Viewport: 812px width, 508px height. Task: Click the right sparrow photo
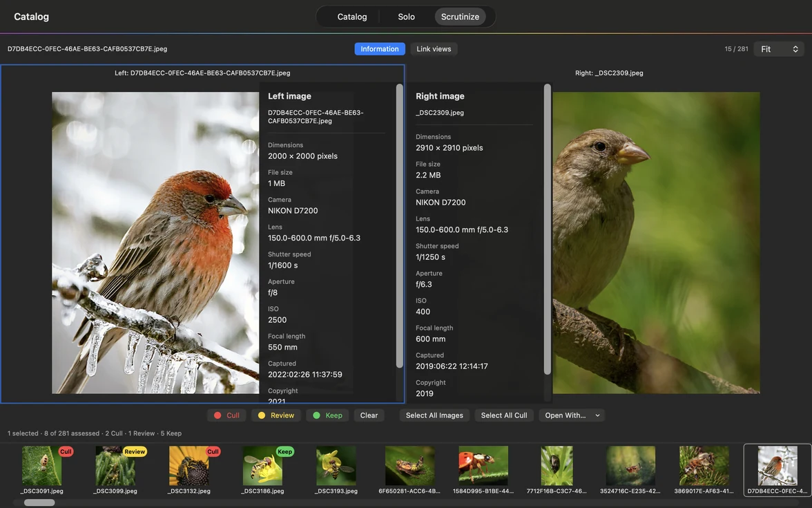656,243
